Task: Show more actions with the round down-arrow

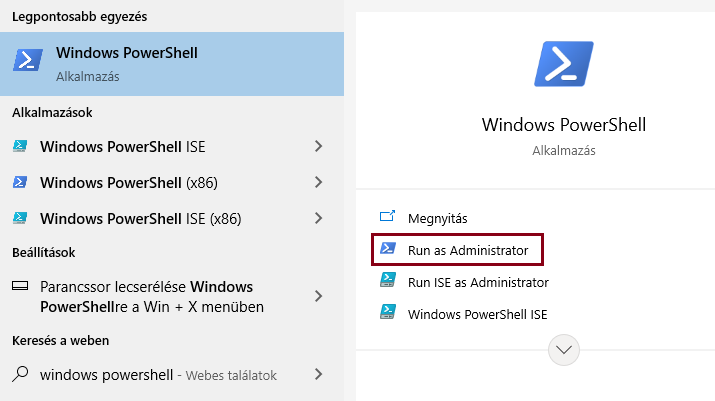Action: [x=564, y=350]
